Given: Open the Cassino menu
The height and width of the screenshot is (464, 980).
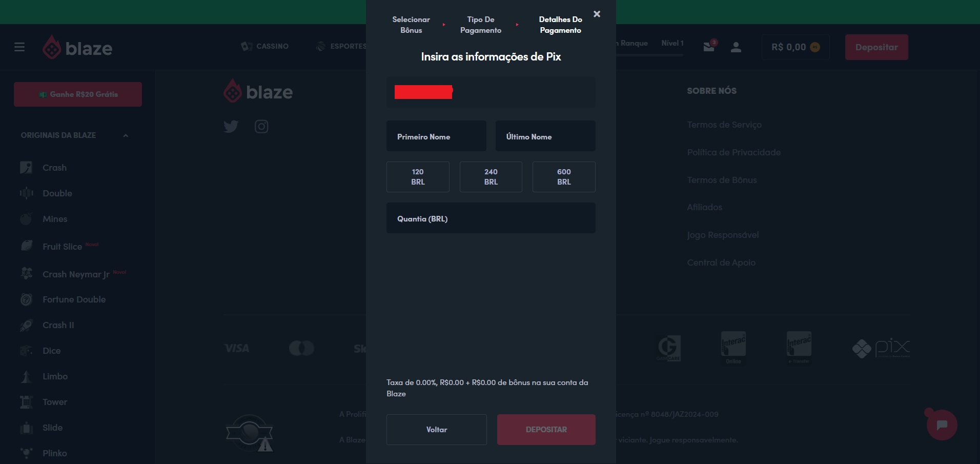Looking at the screenshot, I should click(x=265, y=46).
